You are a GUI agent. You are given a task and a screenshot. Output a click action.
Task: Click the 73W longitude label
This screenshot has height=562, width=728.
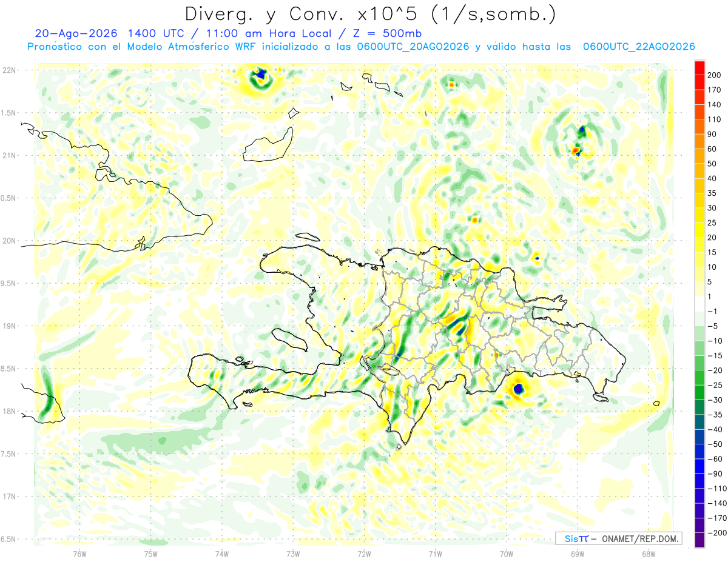pyautogui.click(x=293, y=553)
